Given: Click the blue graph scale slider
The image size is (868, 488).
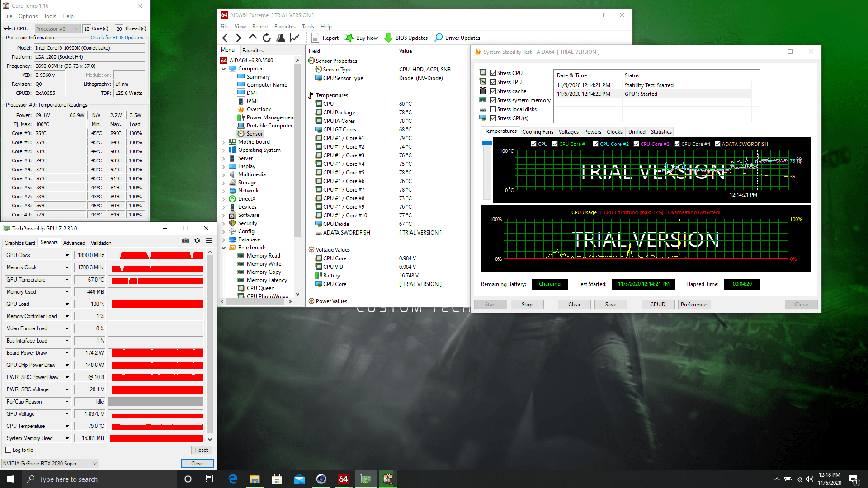Looking at the screenshot, I should [487, 143].
